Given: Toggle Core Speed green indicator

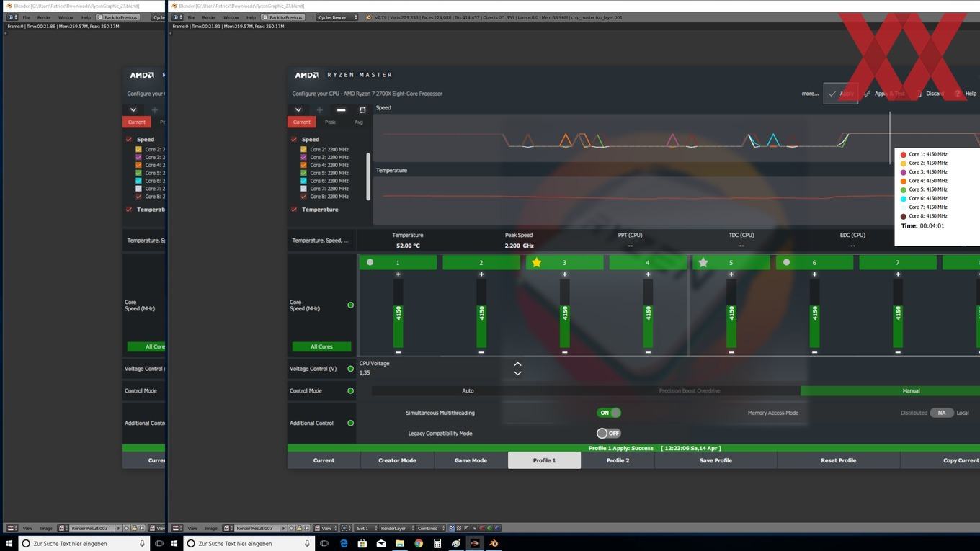Looking at the screenshot, I should click(x=351, y=305).
